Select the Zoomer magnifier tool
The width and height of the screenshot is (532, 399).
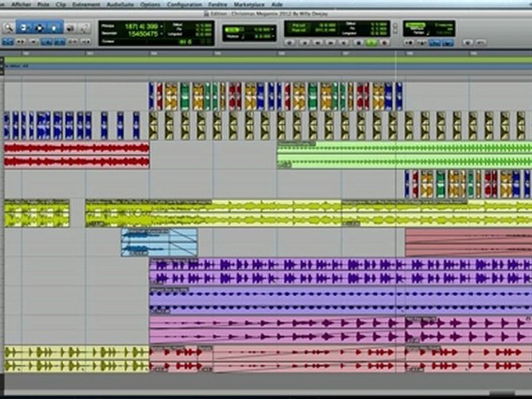[x=8, y=28]
